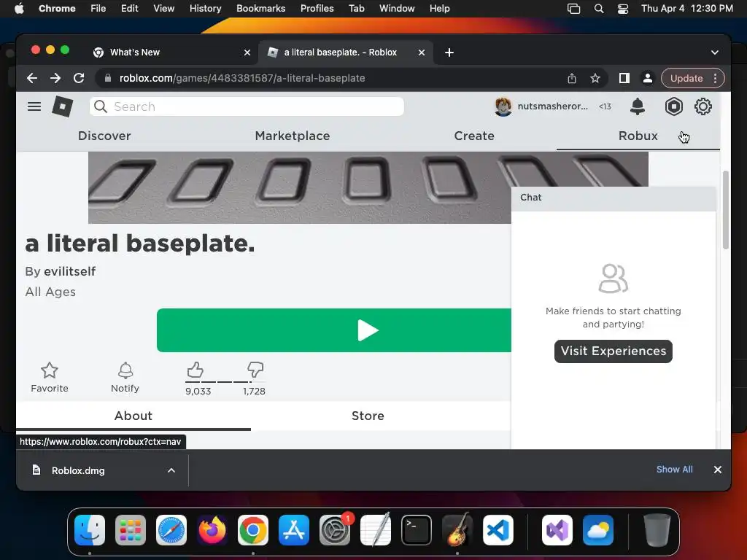Viewport: 747px width, 560px height.
Task: Close the What's New tab
Action: pos(247,52)
